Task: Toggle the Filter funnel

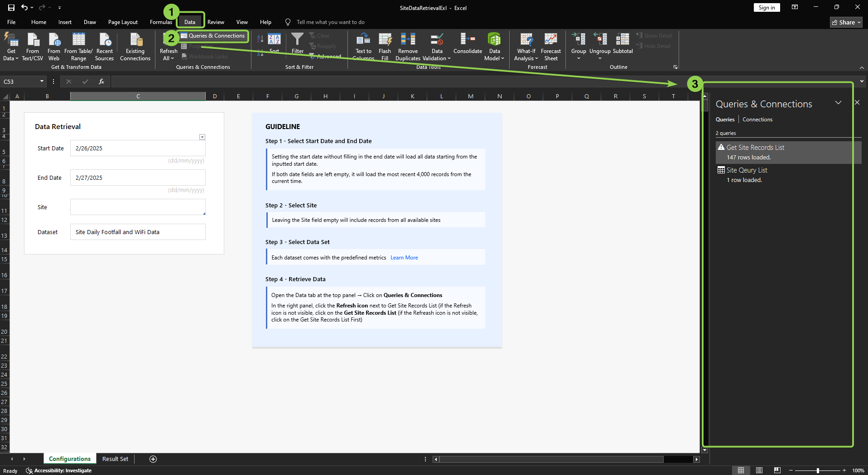Action: pyautogui.click(x=298, y=43)
